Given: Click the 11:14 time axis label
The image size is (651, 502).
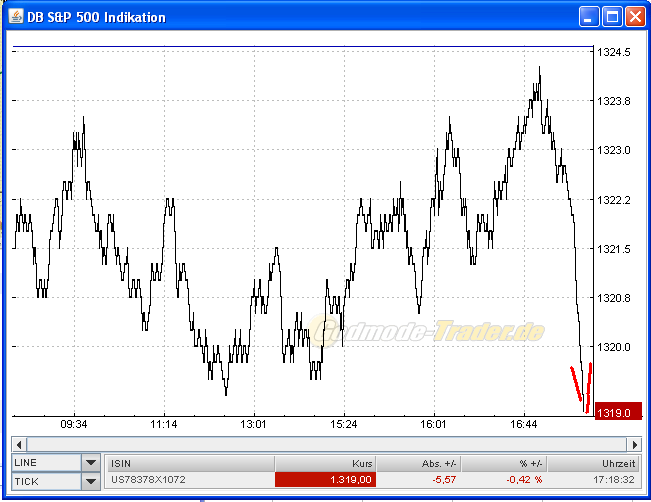Looking at the screenshot, I should [164, 424].
